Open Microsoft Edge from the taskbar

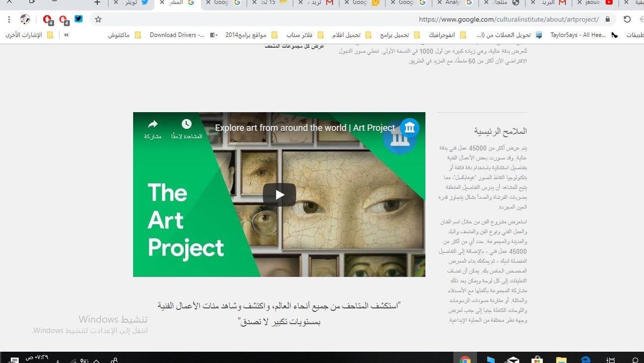click(x=586, y=358)
